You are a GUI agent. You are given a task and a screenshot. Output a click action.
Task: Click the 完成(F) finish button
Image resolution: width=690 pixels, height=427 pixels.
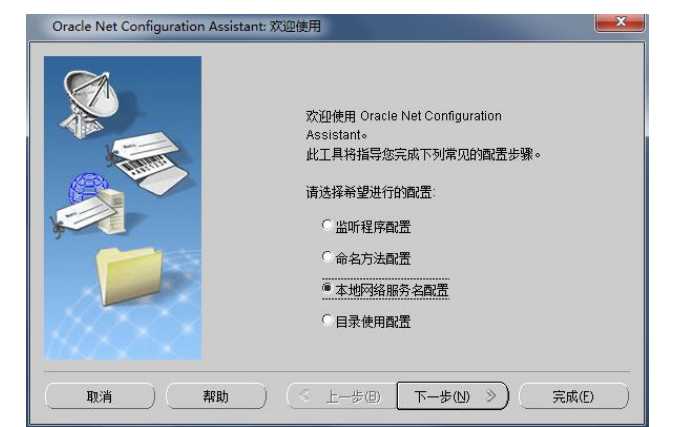tap(573, 396)
